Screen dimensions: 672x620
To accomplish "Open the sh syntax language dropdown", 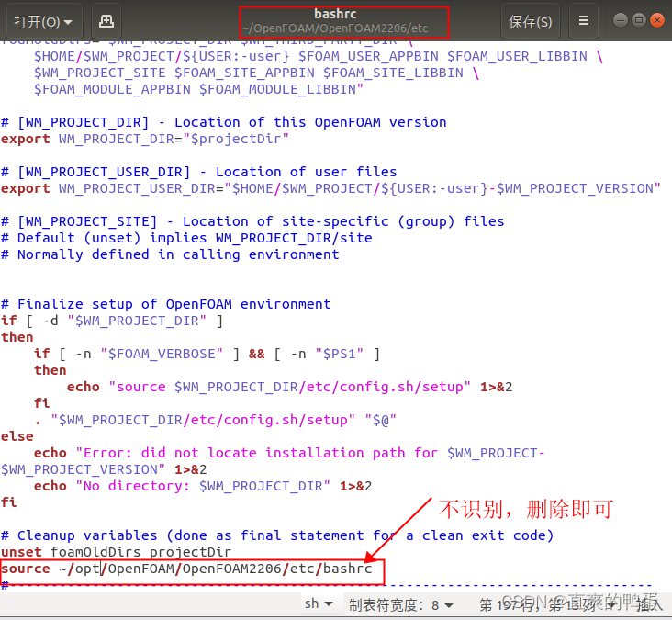I will pos(319,603).
